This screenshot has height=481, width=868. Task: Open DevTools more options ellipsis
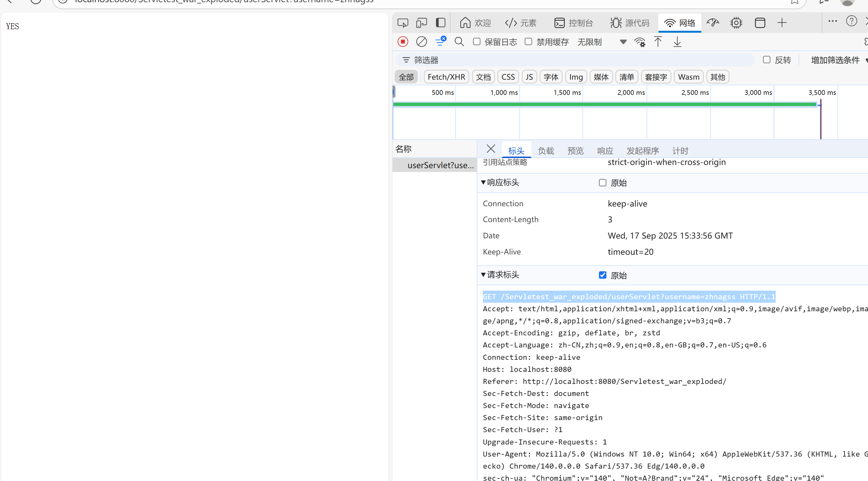(x=832, y=21)
